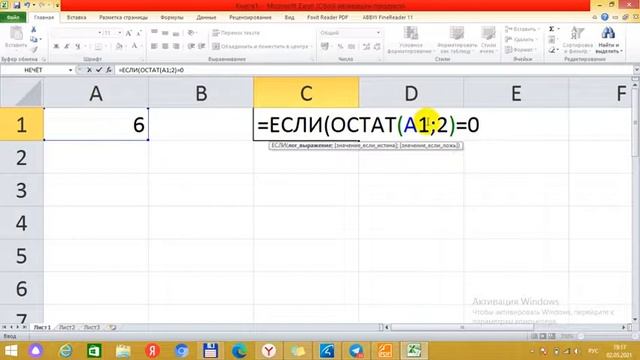640x360 pixels.
Task: Click the Select All corner button
Action: pos(21,93)
